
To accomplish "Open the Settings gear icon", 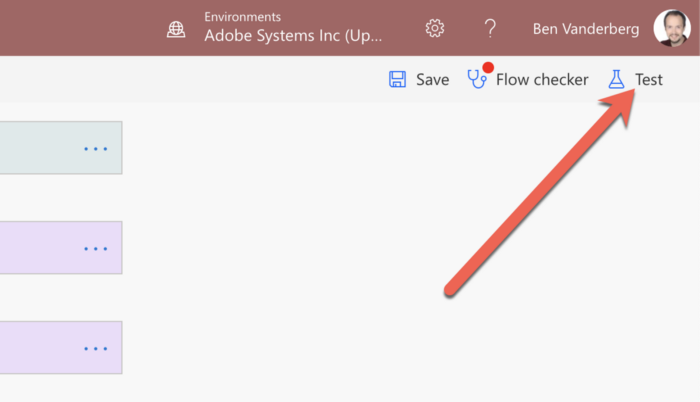I will (434, 28).
